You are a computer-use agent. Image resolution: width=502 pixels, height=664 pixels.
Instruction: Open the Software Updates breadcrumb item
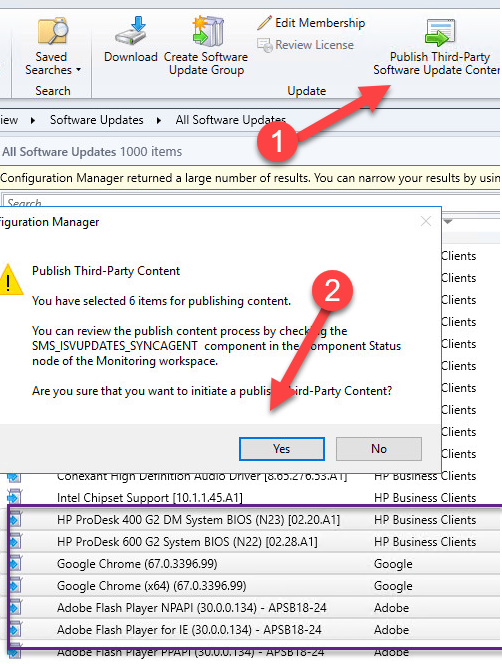[97, 120]
